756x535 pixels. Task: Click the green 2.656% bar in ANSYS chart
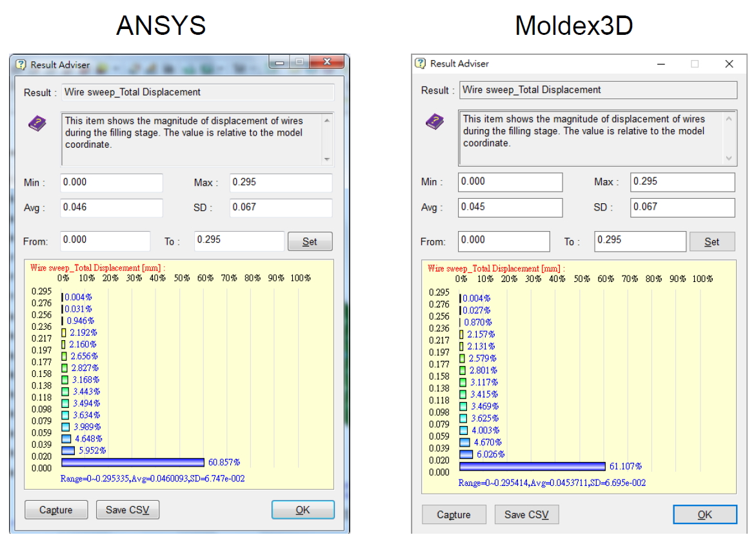click(64, 356)
